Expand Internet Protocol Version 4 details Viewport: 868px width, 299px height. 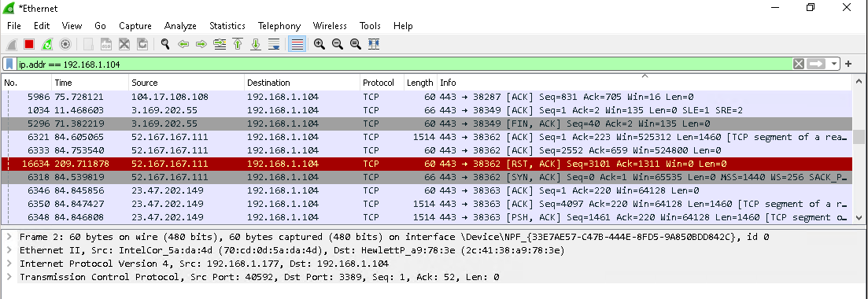point(9,264)
